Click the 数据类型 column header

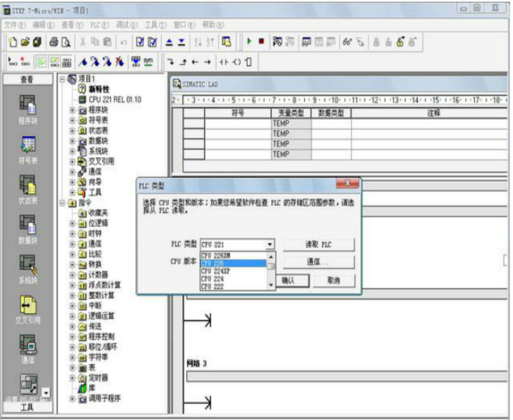click(331, 113)
